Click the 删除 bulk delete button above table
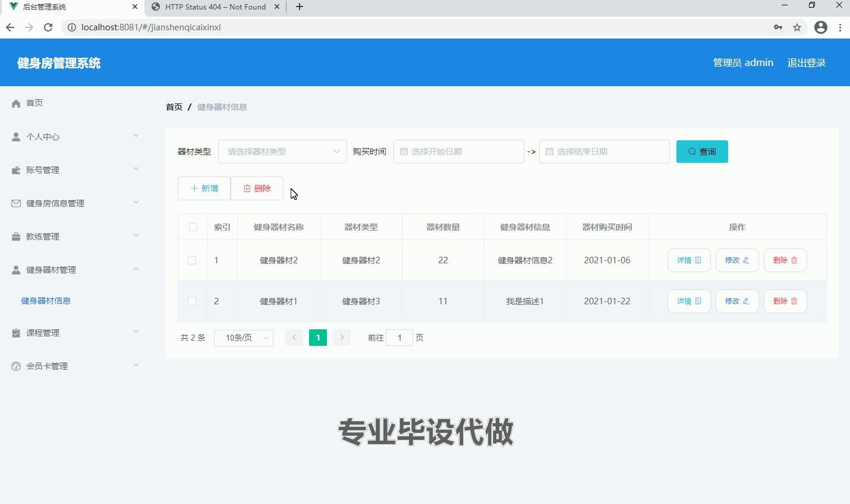The width and height of the screenshot is (850, 504). [257, 188]
